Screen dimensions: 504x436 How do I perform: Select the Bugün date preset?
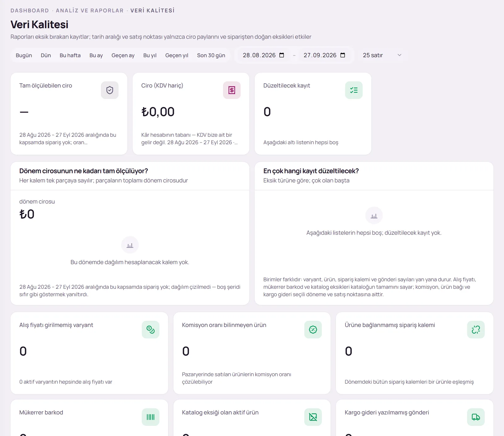pyautogui.click(x=24, y=55)
